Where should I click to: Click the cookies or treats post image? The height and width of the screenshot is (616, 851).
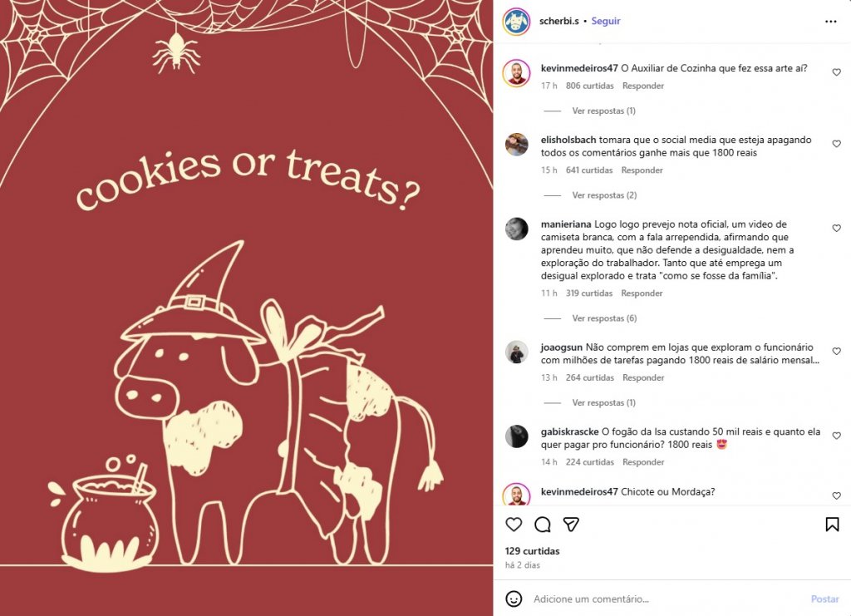246,308
